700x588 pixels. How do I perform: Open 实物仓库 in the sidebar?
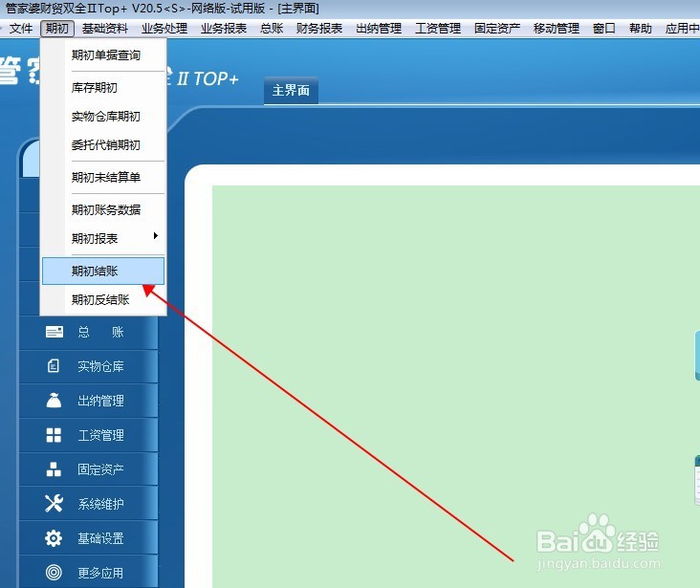tap(101, 366)
